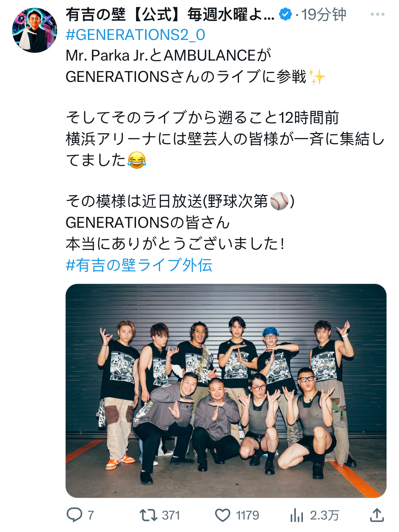Image resolution: width=399 pixels, height=532 pixels.
Task: Click the blue verified badge
Action: pos(285,15)
